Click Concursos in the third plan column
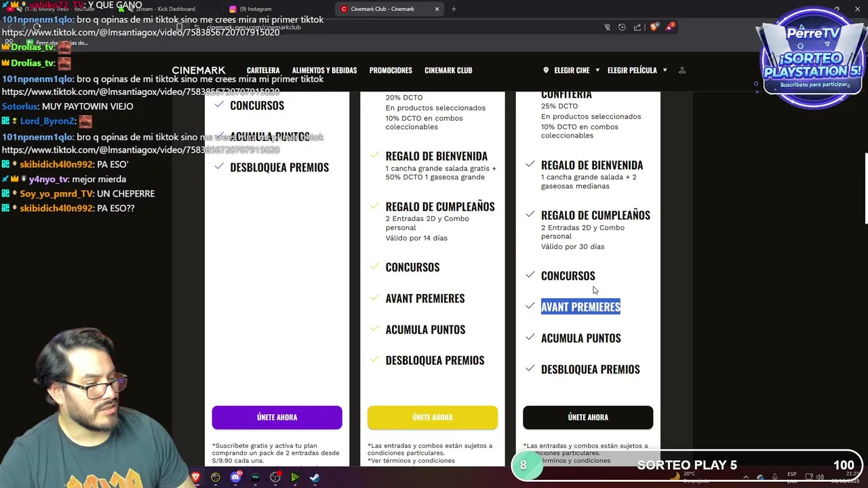This screenshot has height=488, width=868. (568, 276)
